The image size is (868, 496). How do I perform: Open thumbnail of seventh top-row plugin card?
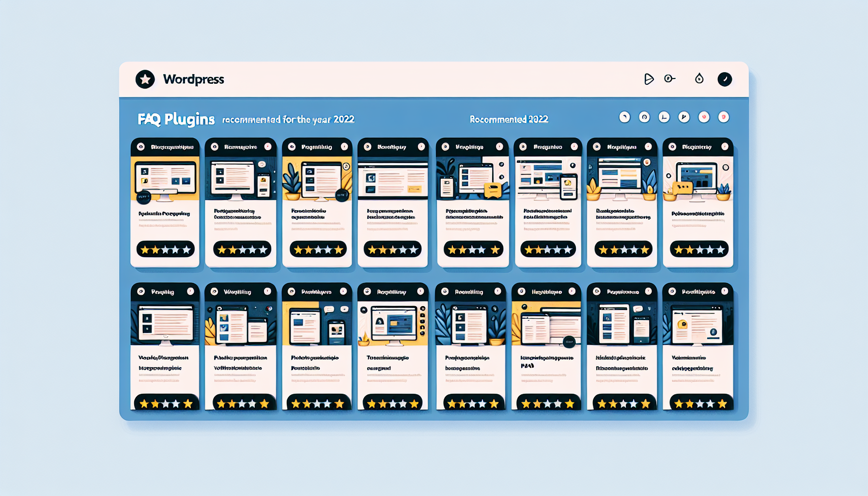[622, 179]
